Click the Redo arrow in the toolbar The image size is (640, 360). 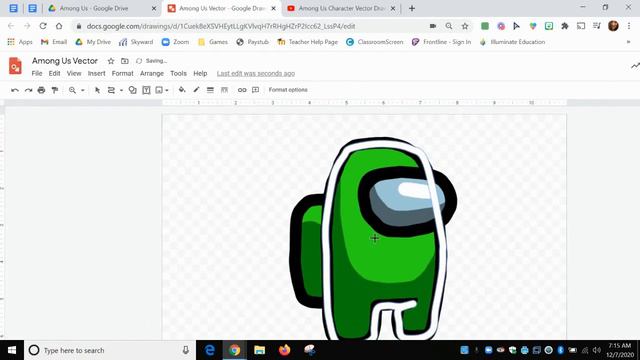(28, 90)
